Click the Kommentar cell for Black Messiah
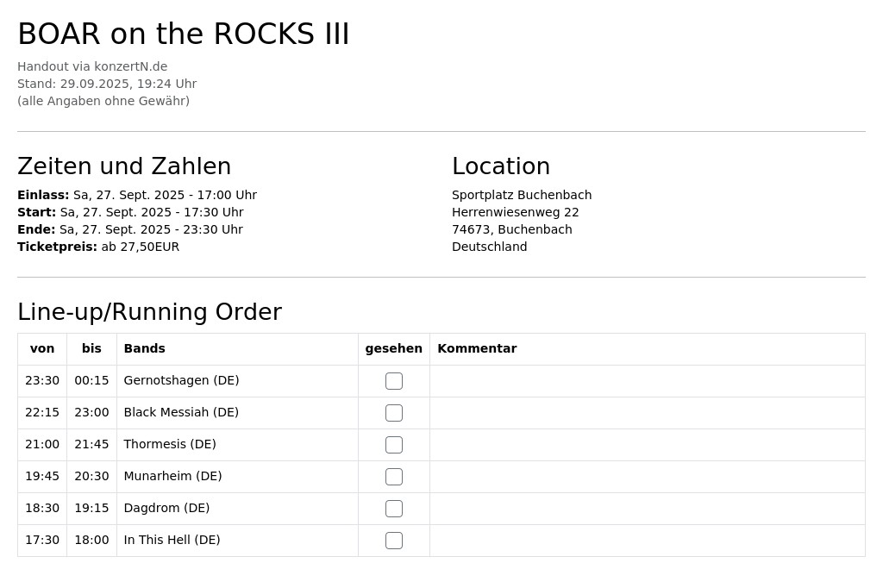This screenshot has height=588, width=883. (x=647, y=413)
